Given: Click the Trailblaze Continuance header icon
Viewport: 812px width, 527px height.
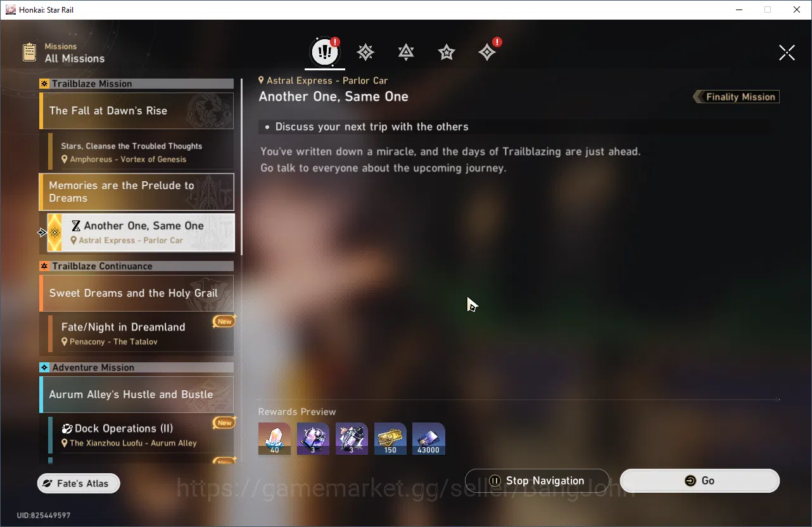Looking at the screenshot, I should tap(44, 266).
